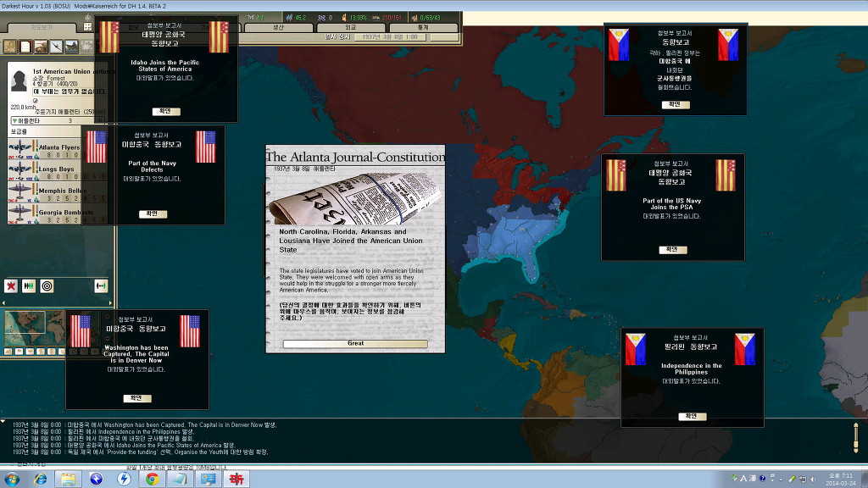Click the newspaper image in event window

click(x=355, y=198)
